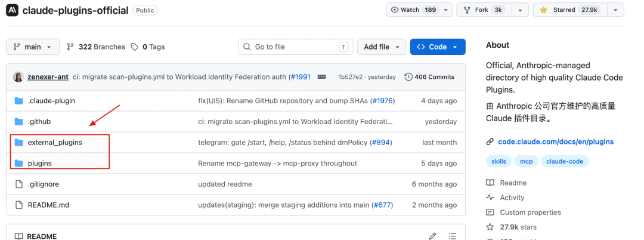Click the external_plugins folder icon

coord(19,143)
